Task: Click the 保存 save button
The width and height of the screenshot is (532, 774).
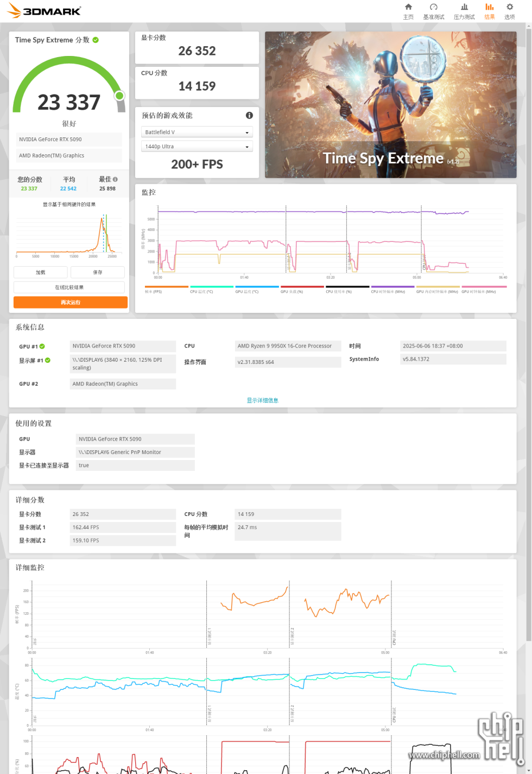Action: 98,272
